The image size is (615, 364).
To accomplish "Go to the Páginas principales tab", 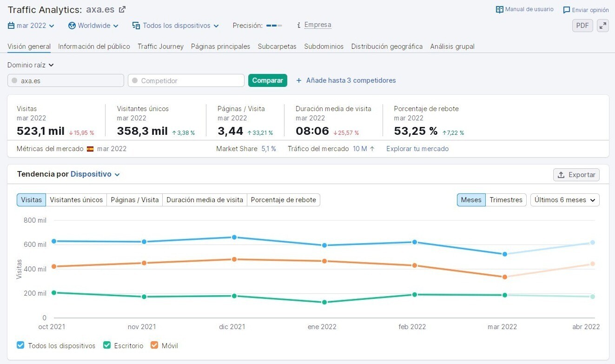I will [220, 46].
